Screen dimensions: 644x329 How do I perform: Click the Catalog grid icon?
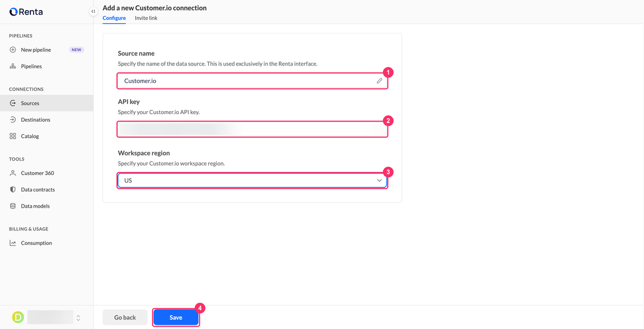click(x=13, y=136)
